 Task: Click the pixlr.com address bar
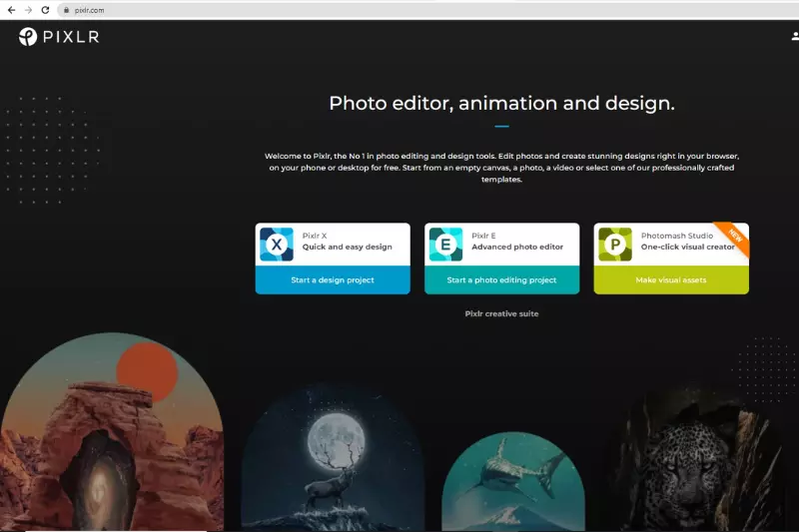(x=428, y=10)
